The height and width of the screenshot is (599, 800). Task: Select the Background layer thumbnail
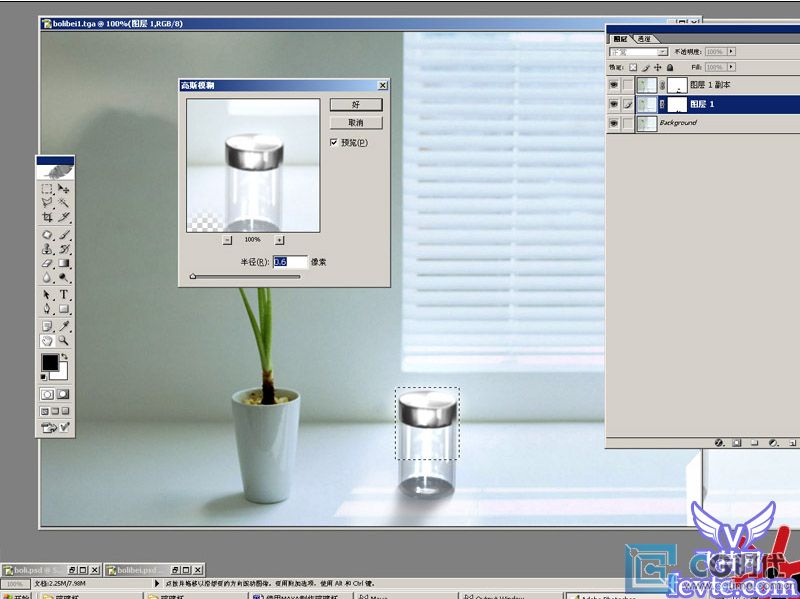[647, 123]
